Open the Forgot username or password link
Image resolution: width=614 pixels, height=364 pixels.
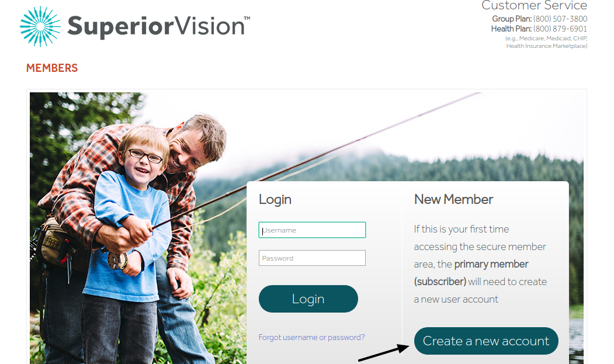[312, 337]
